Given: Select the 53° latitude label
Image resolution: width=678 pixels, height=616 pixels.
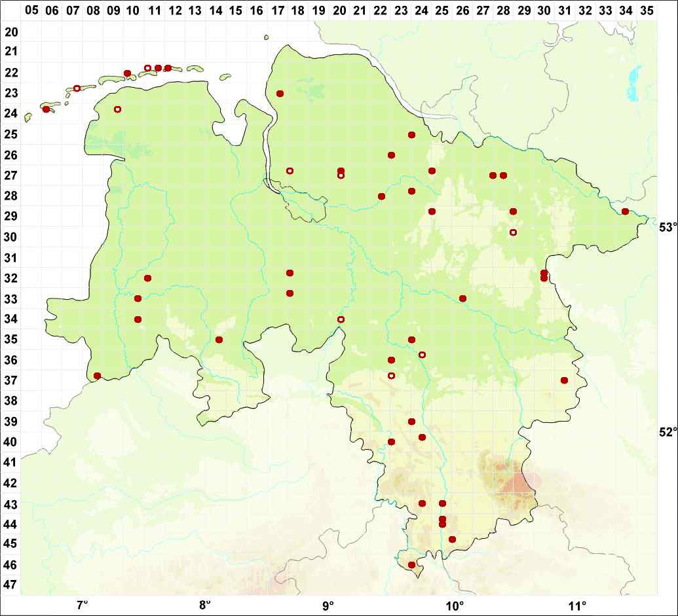Looking at the screenshot, I should point(667,227).
